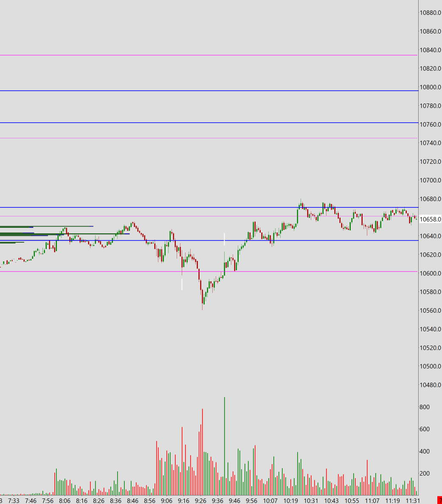Click the 10520.0 price axis label
Screen dimensions: 442x504
pyautogui.click(x=431, y=348)
